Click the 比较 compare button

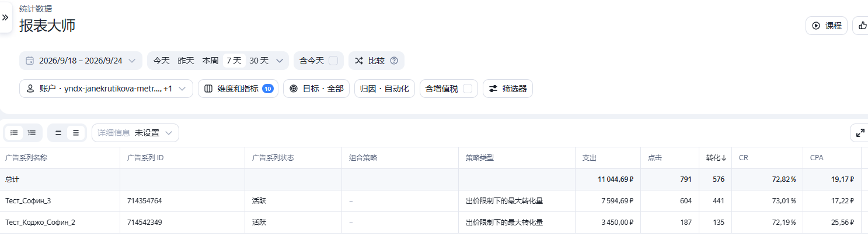pos(377,61)
